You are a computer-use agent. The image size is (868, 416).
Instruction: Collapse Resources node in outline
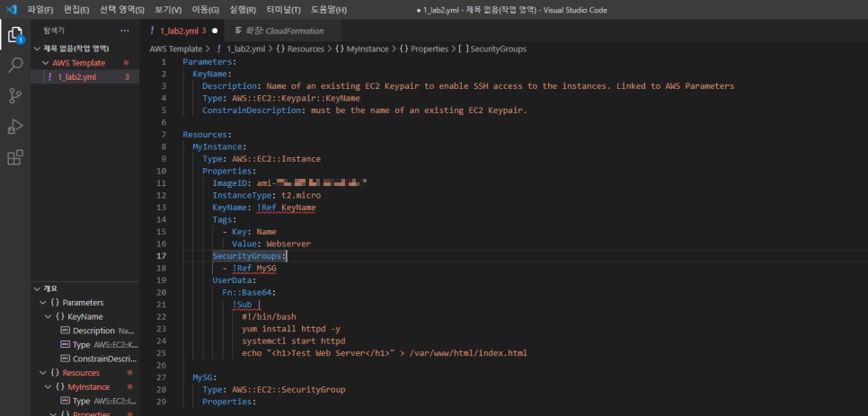[43, 373]
